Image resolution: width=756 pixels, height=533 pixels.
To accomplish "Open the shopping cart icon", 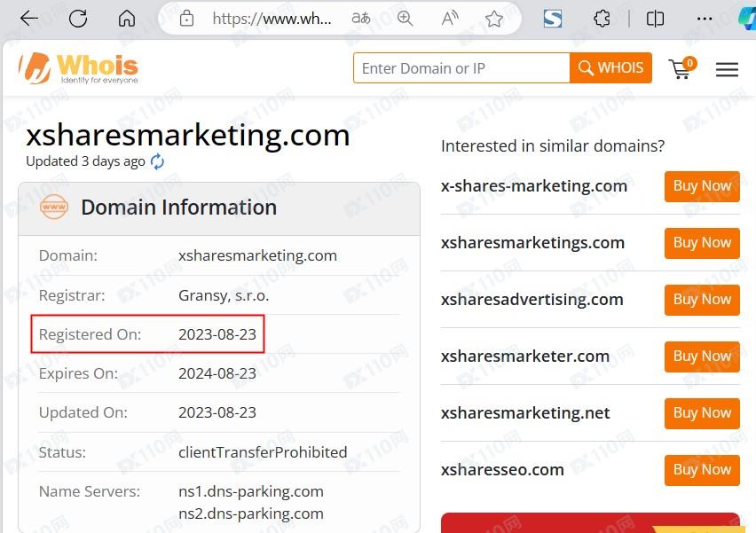I will [x=682, y=68].
